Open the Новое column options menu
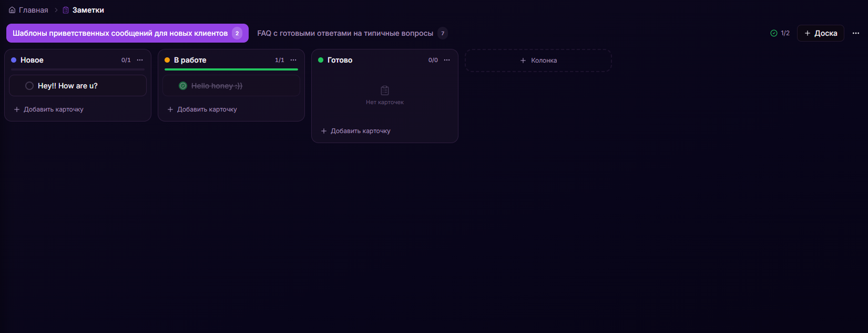868x333 pixels. click(140, 60)
